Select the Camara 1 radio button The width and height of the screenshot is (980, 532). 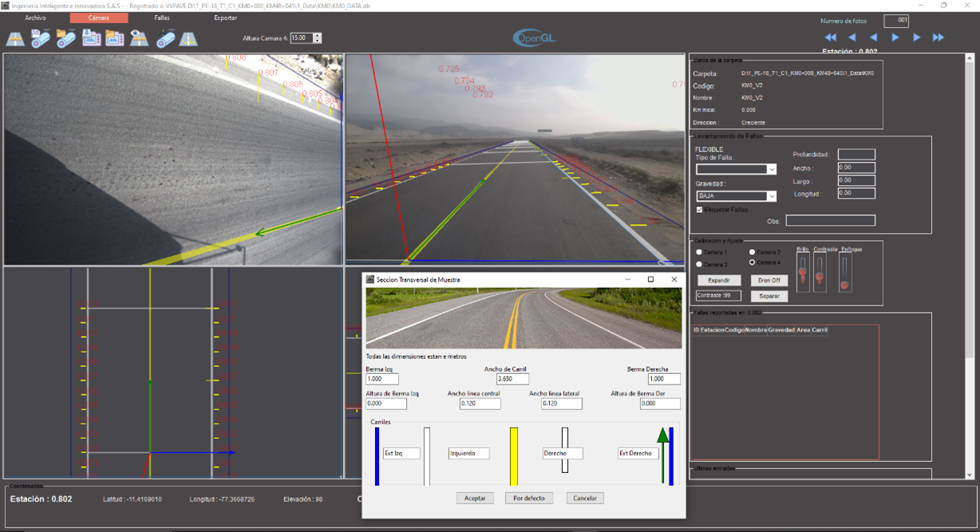pyautogui.click(x=699, y=252)
